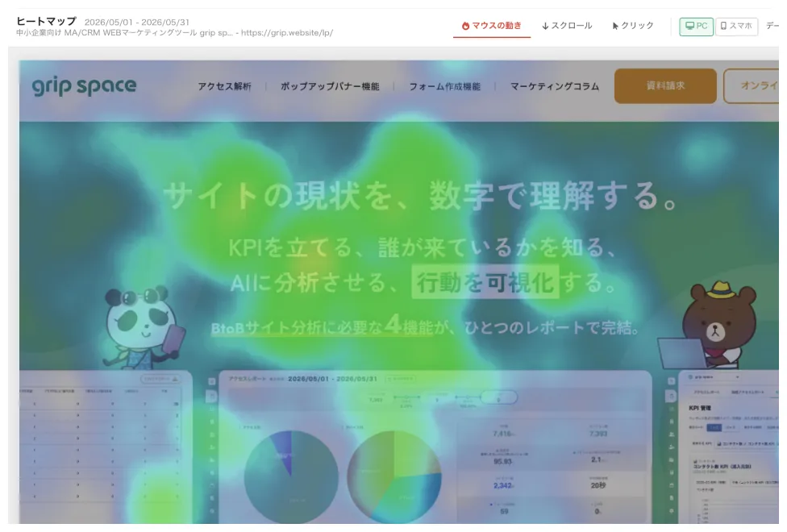Select the スマホ device view

click(x=736, y=26)
